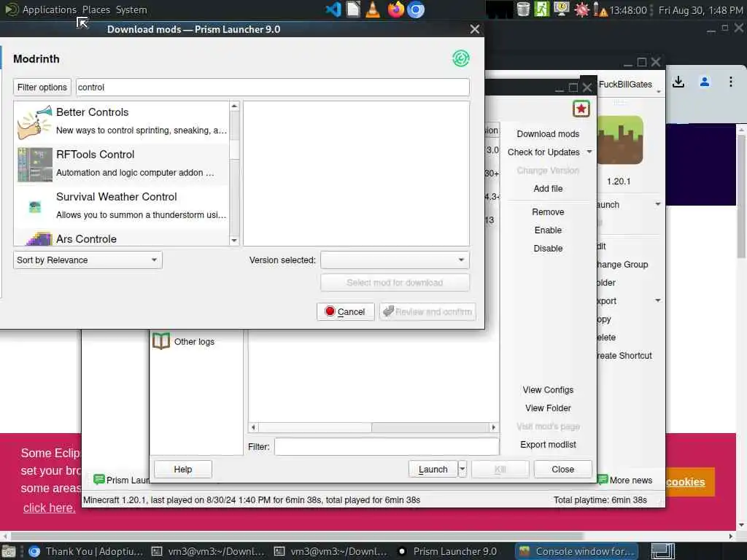This screenshot has height=560, width=747.
Task: Click Add file in mods panel
Action: [548, 189]
